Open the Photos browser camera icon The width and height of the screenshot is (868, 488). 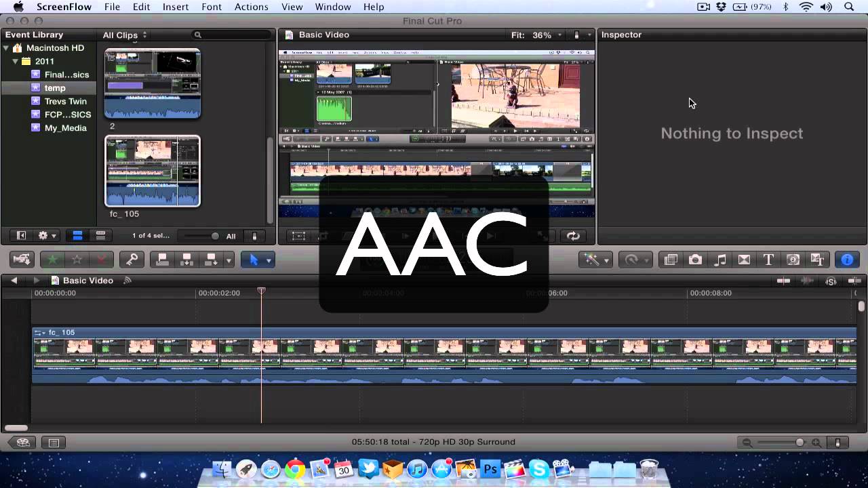(695, 259)
